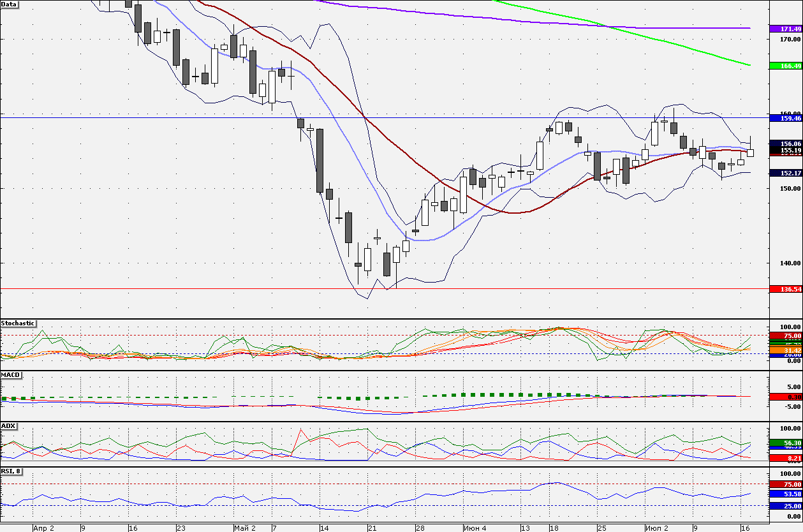The width and height of the screenshot is (803, 532).
Task: Select the orange 31.42 stochastic value tag
Action: [x=786, y=350]
